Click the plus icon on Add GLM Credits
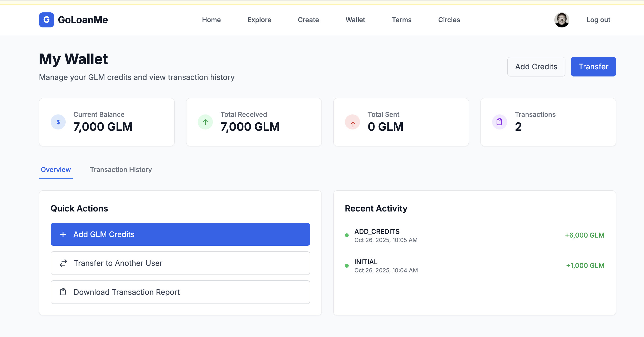This screenshot has height=337, width=644. pyautogui.click(x=63, y=234)
